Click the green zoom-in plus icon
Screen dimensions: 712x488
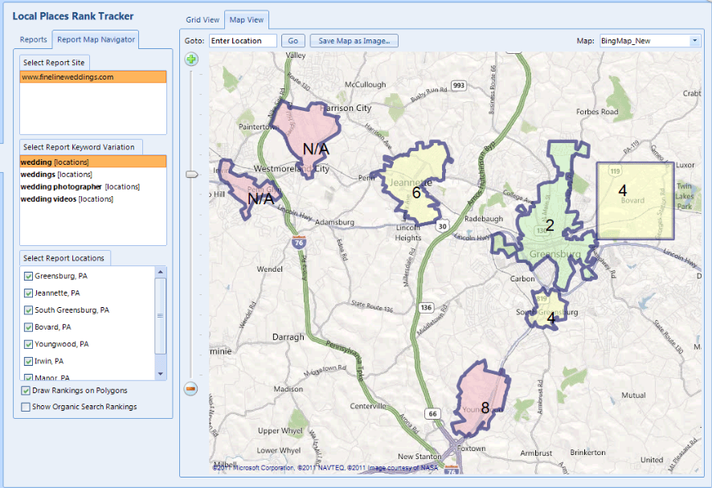tap(191, 60)
